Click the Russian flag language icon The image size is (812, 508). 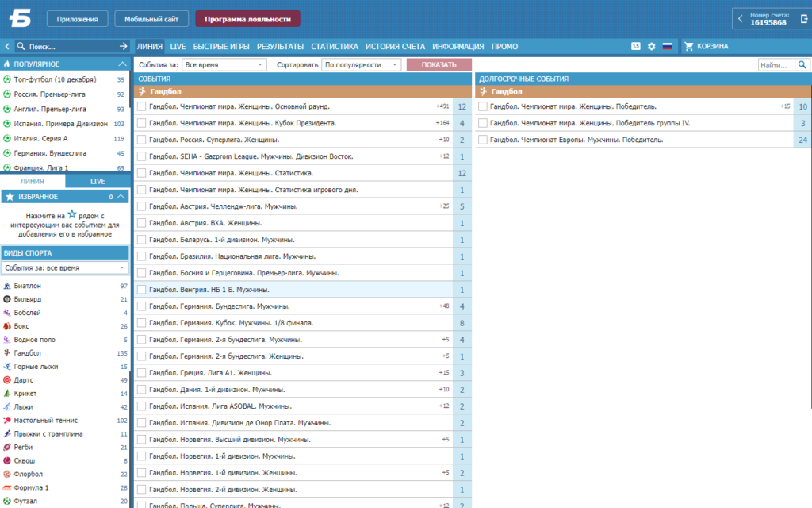click(x=667, y=46)
